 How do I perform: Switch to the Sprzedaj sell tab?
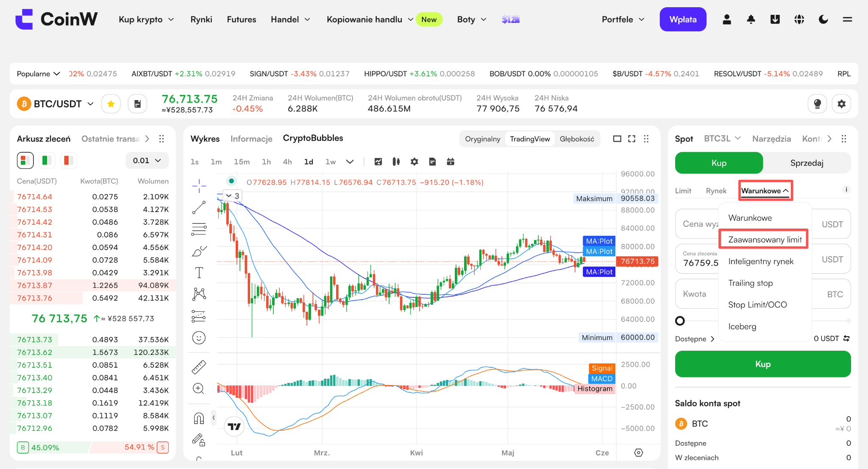pos(807,163)
